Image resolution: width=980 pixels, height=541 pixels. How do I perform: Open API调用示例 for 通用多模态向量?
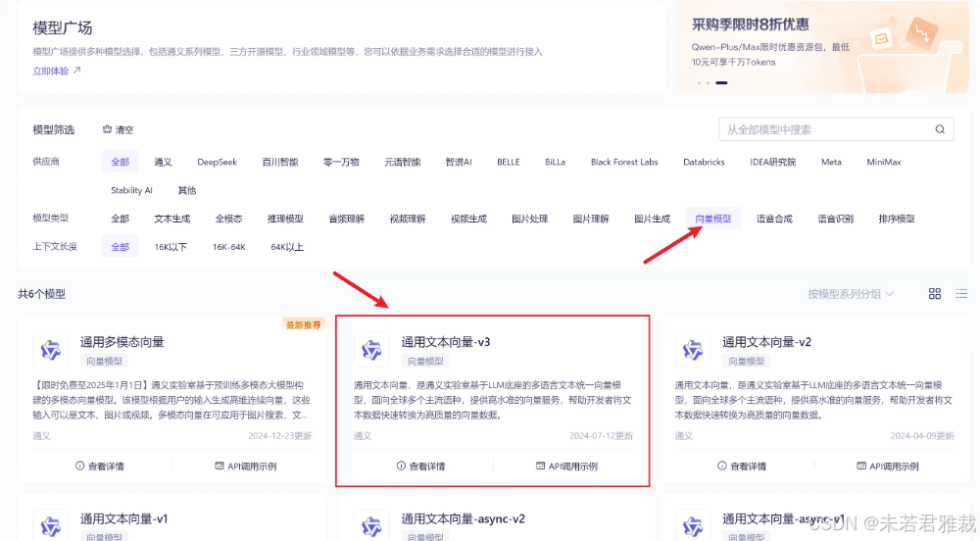point(246,467)
